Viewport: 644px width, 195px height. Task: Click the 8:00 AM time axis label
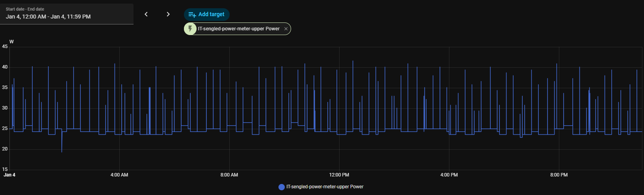[x=229, y=175]
